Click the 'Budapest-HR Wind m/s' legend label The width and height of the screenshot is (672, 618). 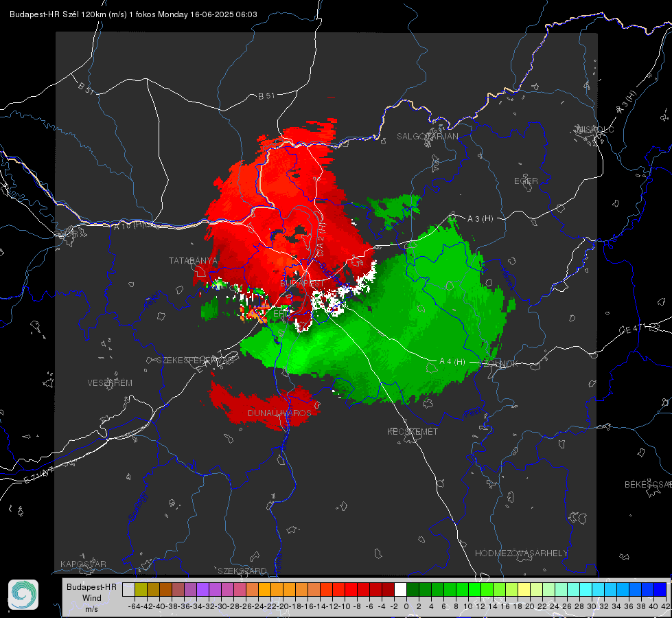point(92,597)
